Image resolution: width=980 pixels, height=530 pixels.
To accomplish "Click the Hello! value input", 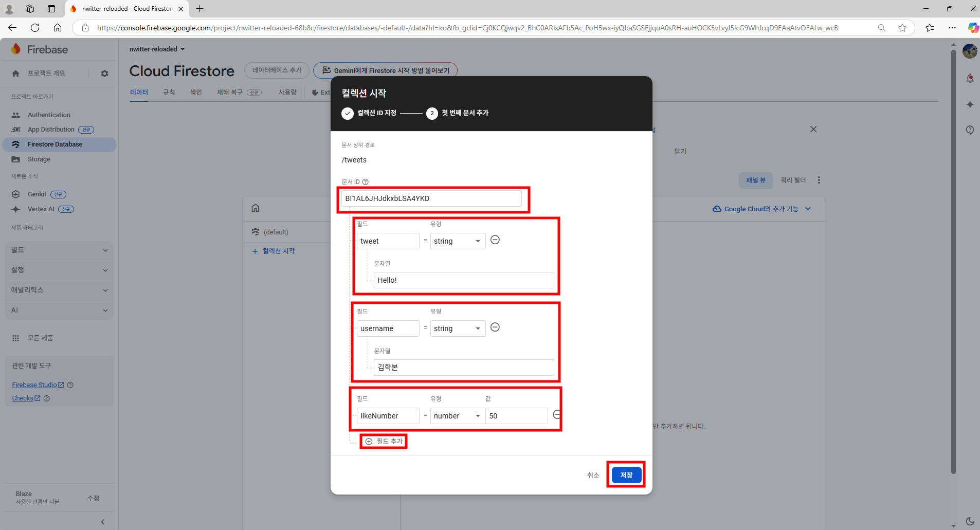I will [x=464, y=280].
